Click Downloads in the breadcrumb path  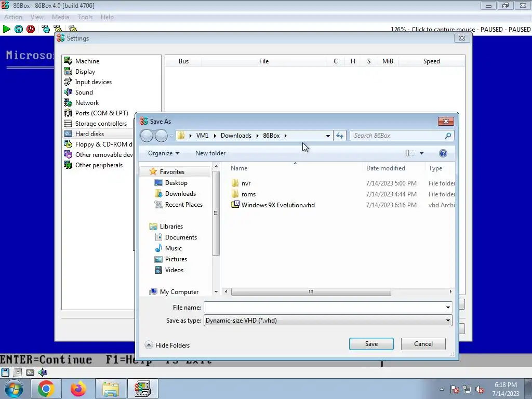point(236,136)
